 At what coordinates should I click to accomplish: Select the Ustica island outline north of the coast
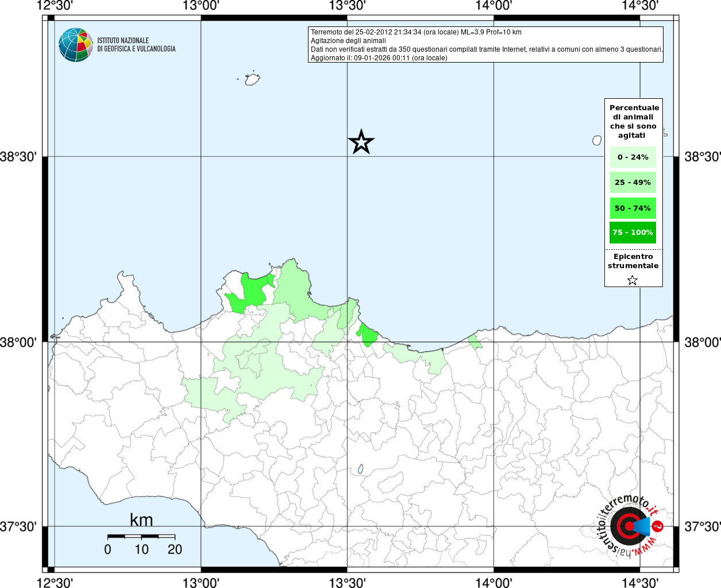click(x=252, y=79)
